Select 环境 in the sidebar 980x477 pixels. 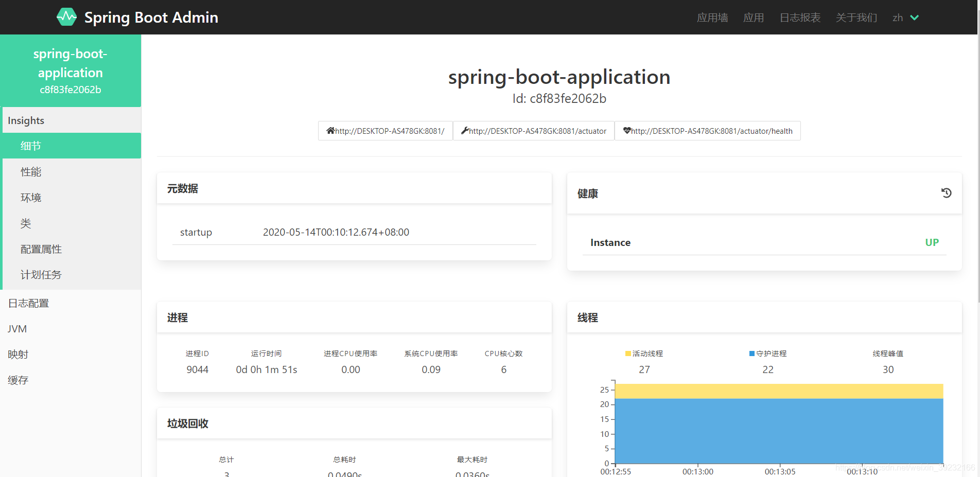point(72,198)
